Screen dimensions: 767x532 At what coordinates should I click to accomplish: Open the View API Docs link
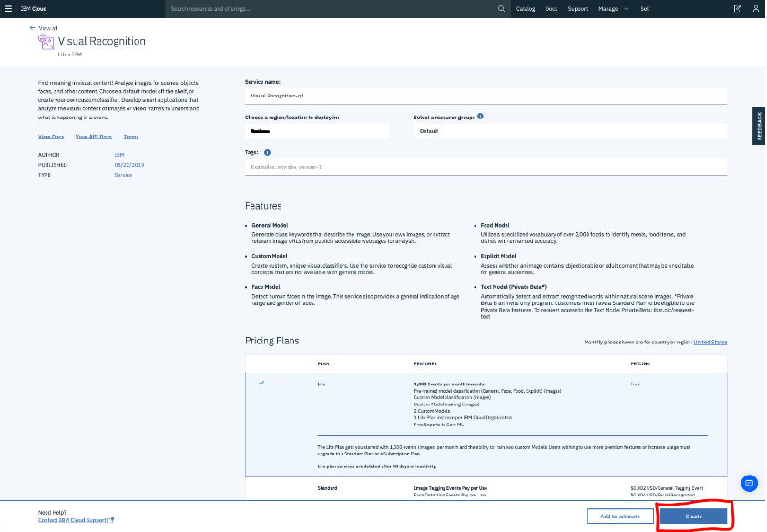[x=94, y=137]
